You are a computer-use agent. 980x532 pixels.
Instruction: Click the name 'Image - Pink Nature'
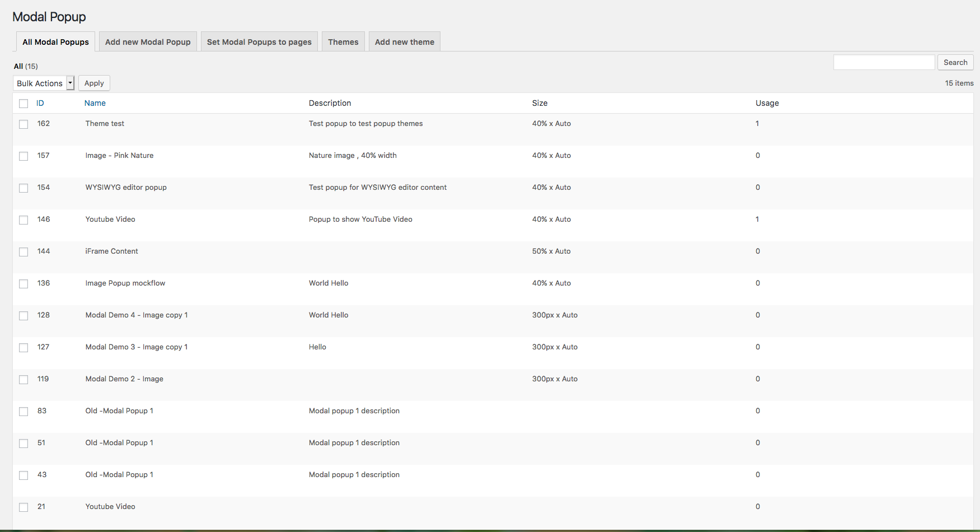coord(119,156)
